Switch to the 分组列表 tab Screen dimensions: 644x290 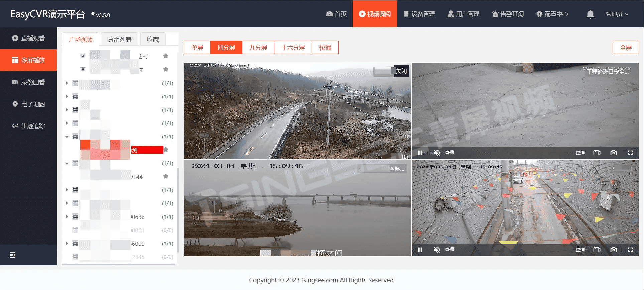click(x=120, y=39)
